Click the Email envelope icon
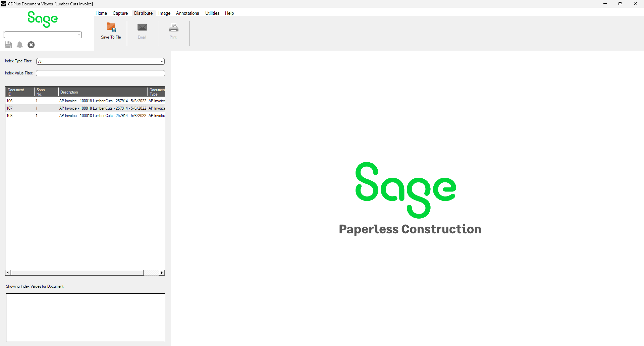 142,27
